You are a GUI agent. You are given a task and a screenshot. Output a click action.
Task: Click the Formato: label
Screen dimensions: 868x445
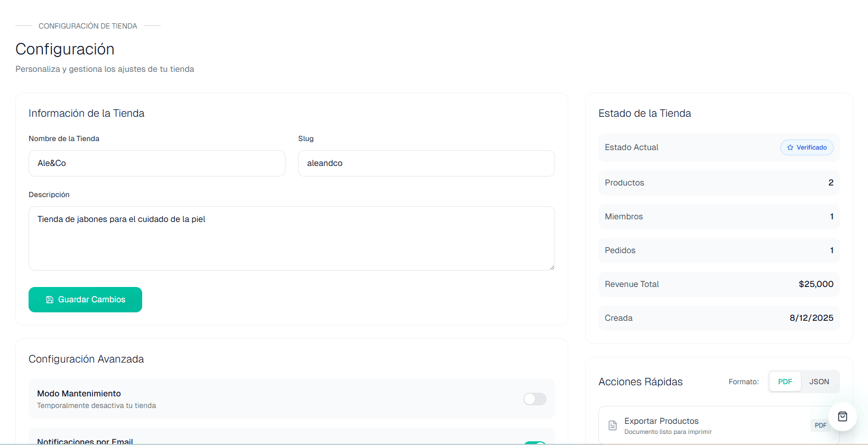point(744,382)
